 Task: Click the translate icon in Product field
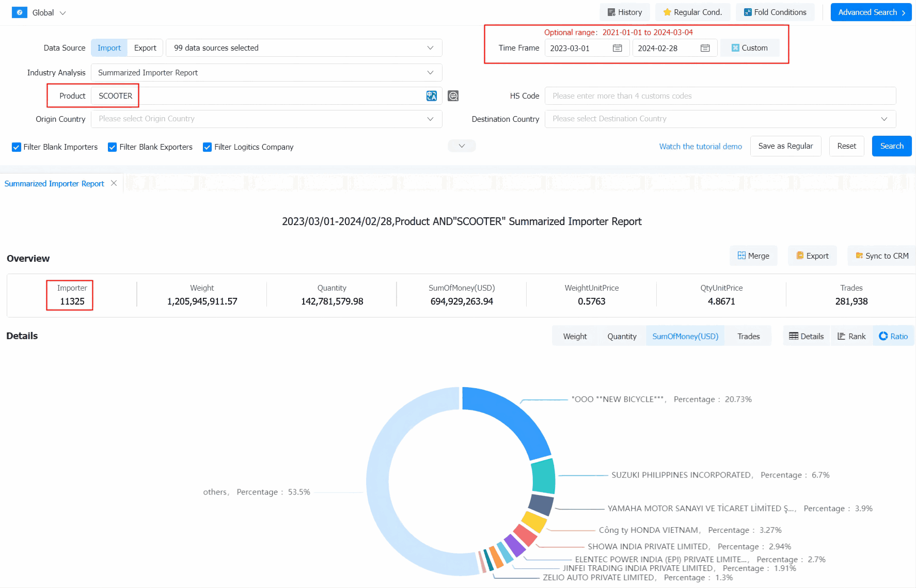(431, 96)
